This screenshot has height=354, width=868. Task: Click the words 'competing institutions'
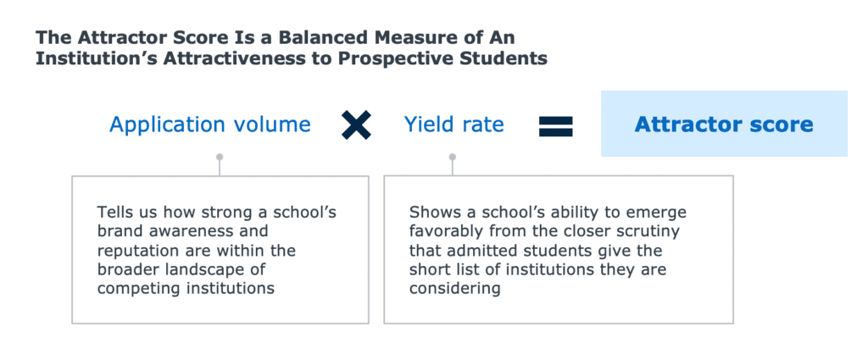pos(186,288)
